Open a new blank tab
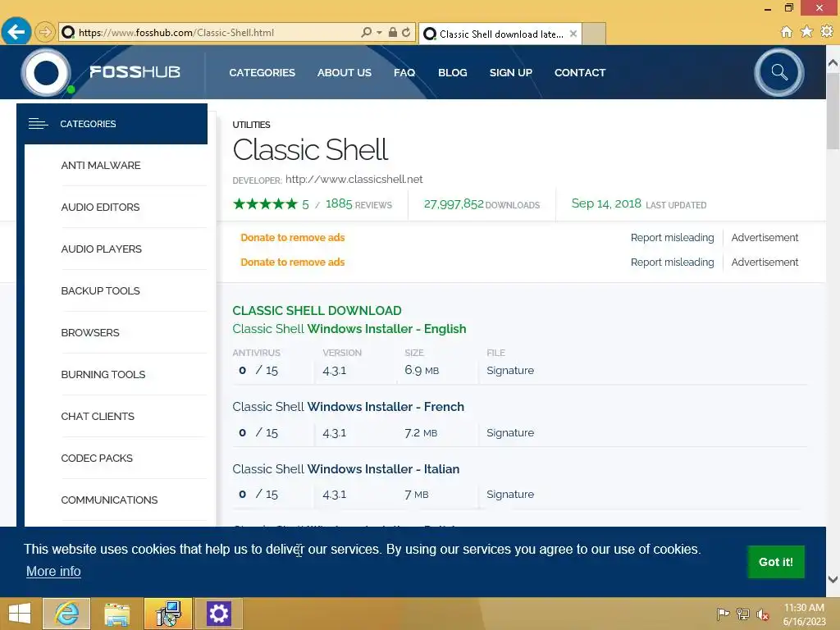840x630 pixels. click(594, 34)
